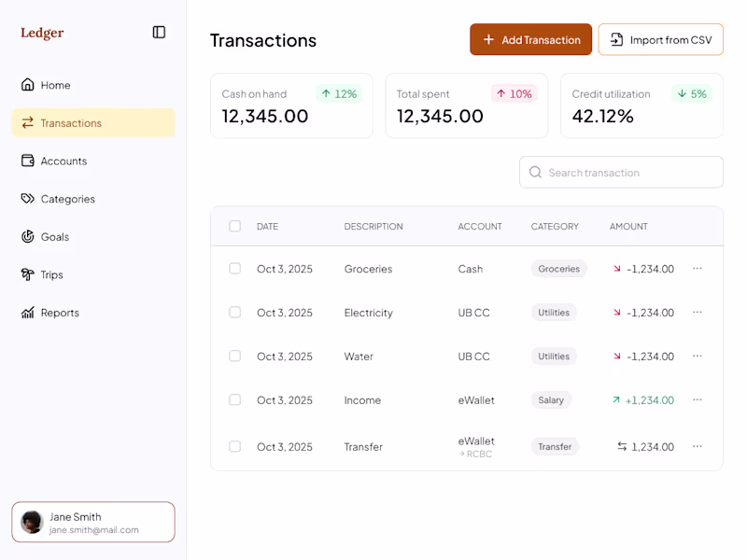
Task: Click the Add Transaction button
Action: [x=530, y=39]
